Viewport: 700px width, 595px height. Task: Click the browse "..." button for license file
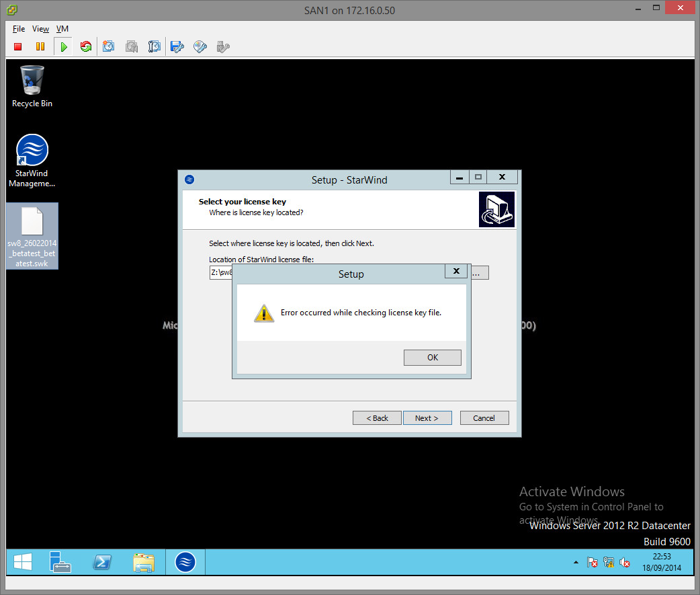click(x=478, y=272)
